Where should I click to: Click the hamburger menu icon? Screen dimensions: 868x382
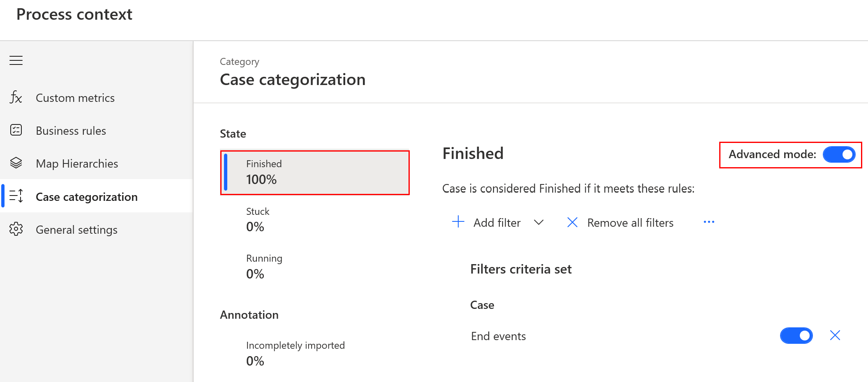click(16, 60)
